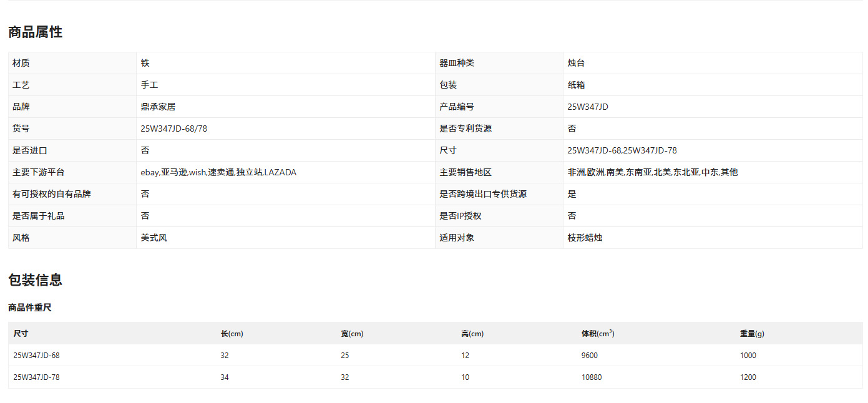
Task: Click the platform list starting with ebay
Action: (218, 172)
